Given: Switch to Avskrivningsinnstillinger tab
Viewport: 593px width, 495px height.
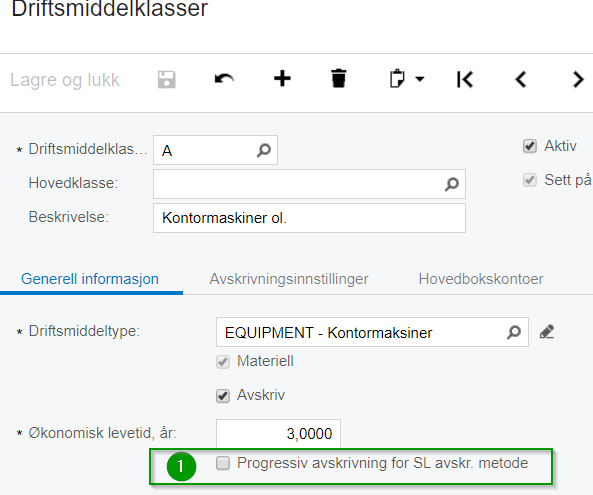Looking at the screenshot, I should [289, 279].
